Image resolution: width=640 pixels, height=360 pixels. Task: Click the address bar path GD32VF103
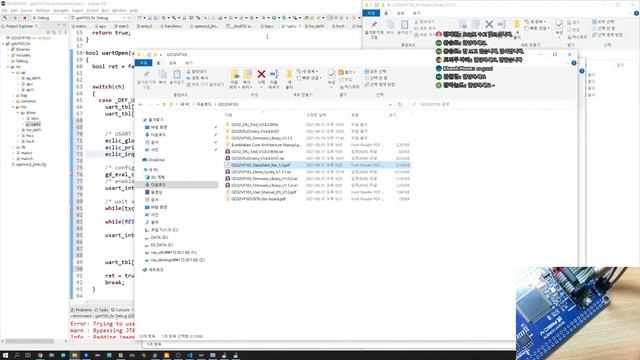pyautogui.click(x=228, y=104)
